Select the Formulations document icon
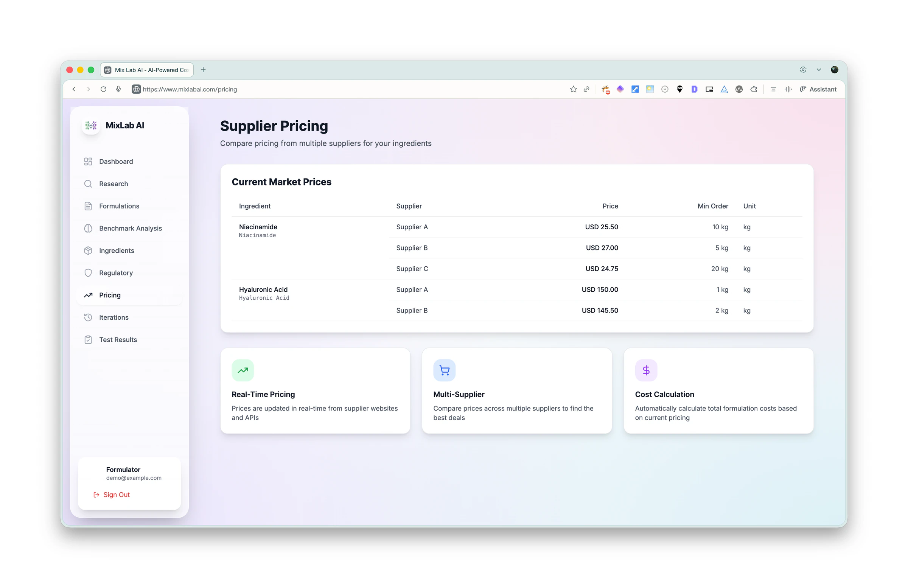Screen dimensions: 908x588 88,206
